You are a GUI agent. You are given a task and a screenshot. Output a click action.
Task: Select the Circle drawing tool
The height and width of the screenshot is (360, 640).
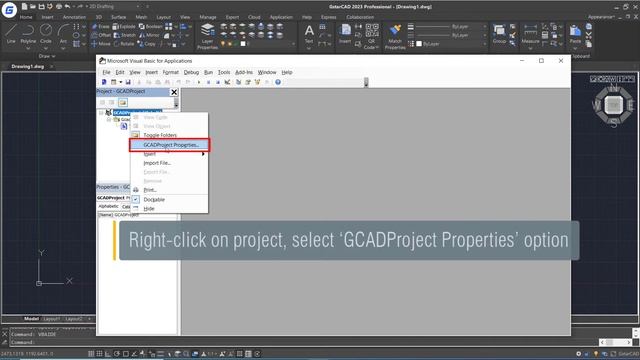pos(46,33)
